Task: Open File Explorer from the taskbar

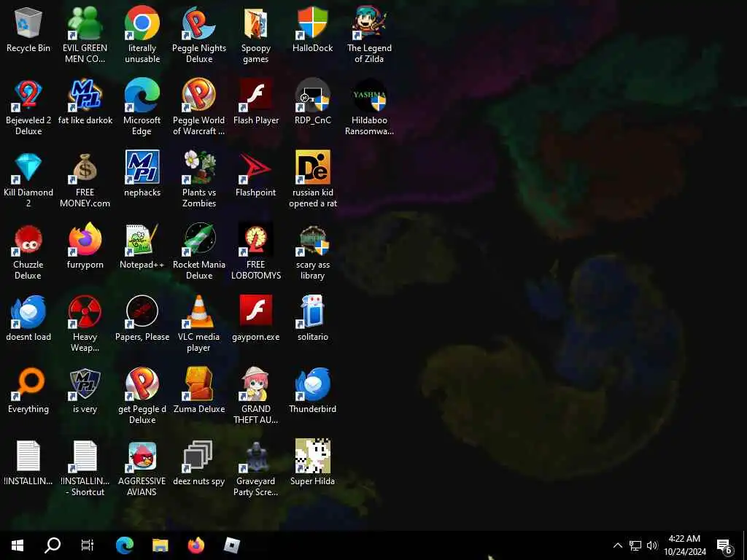Action: pos(160,545)
